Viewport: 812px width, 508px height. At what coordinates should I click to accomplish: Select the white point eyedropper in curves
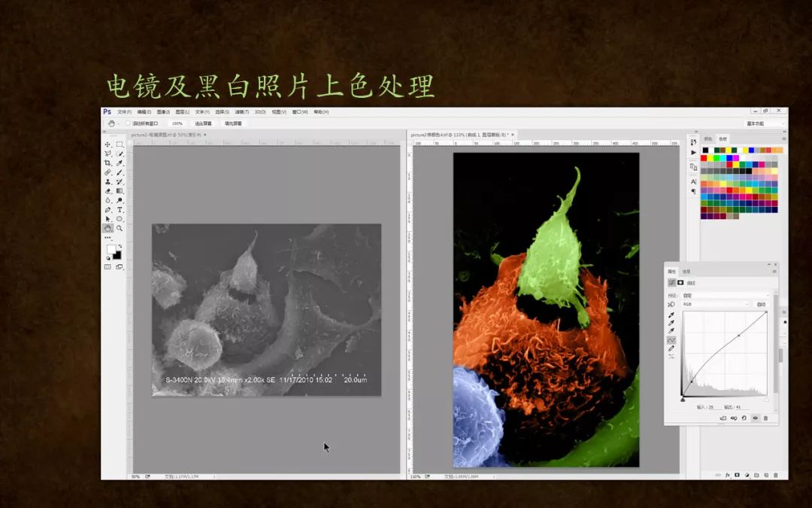point(671,330)
